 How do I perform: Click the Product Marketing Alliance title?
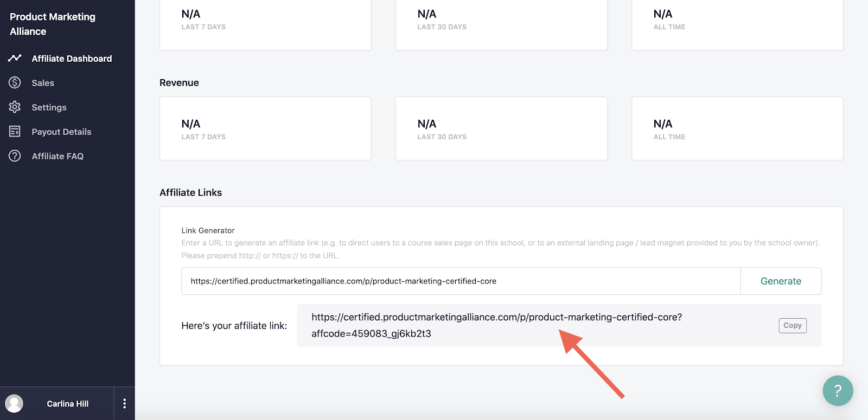click(x=53, y=24)
